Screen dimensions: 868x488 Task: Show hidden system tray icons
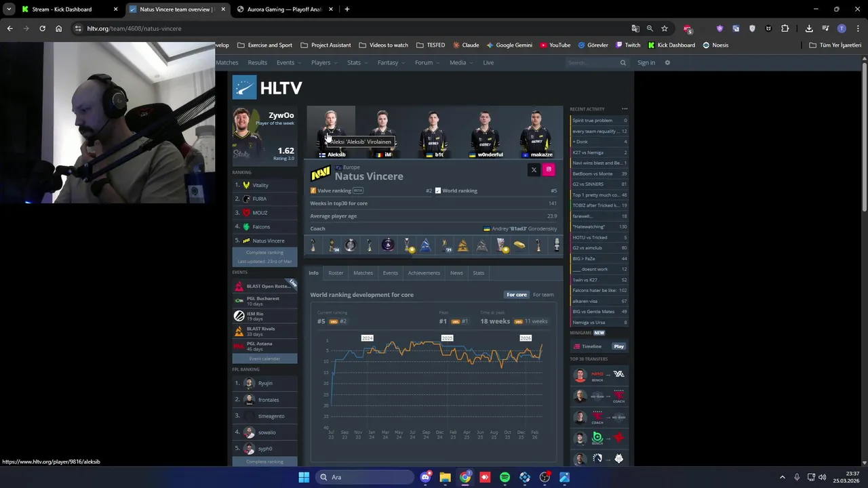pyautogui.click(x=782, y=477)
